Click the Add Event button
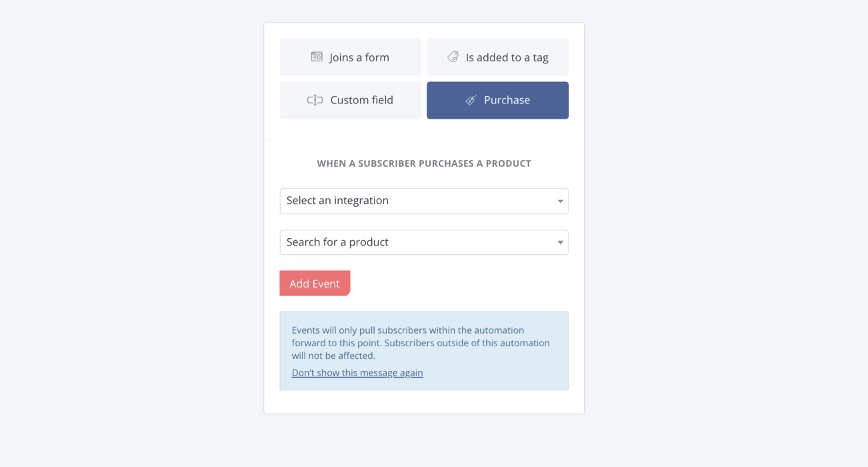 click(x=315, y=284)
